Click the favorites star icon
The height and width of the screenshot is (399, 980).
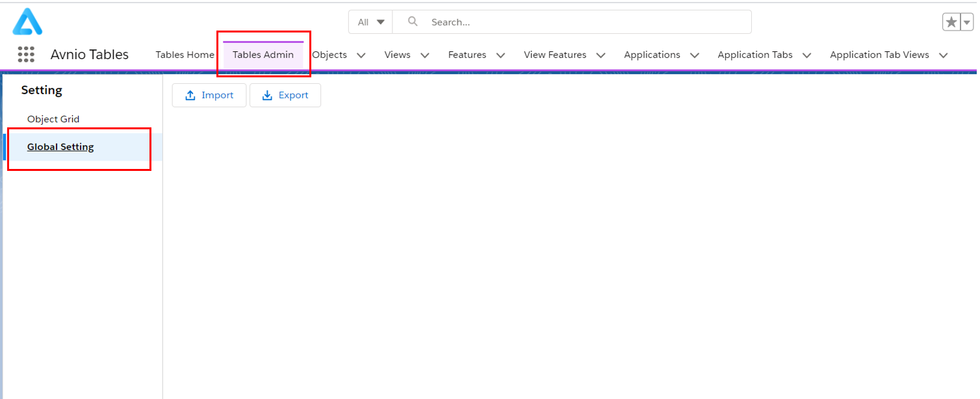[x=951, y=22]
